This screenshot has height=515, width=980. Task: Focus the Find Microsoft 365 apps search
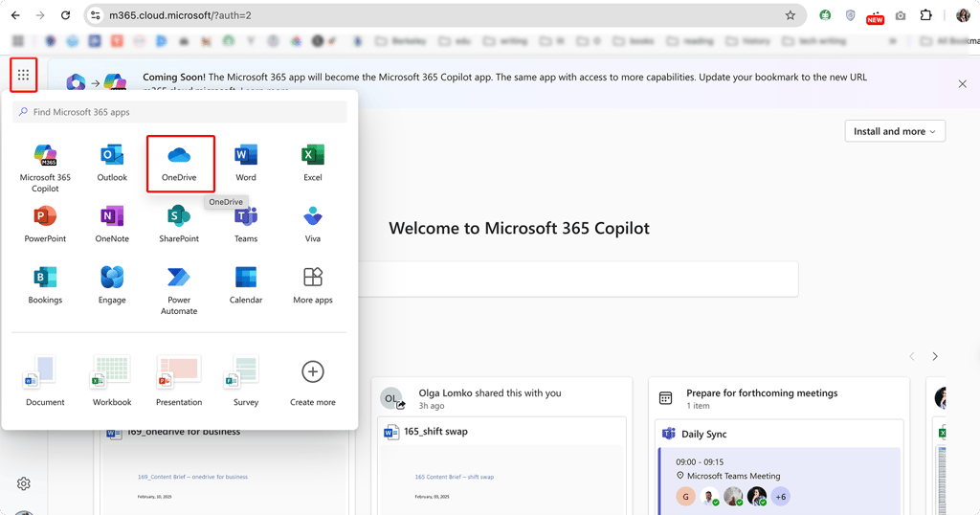point(180,112)
